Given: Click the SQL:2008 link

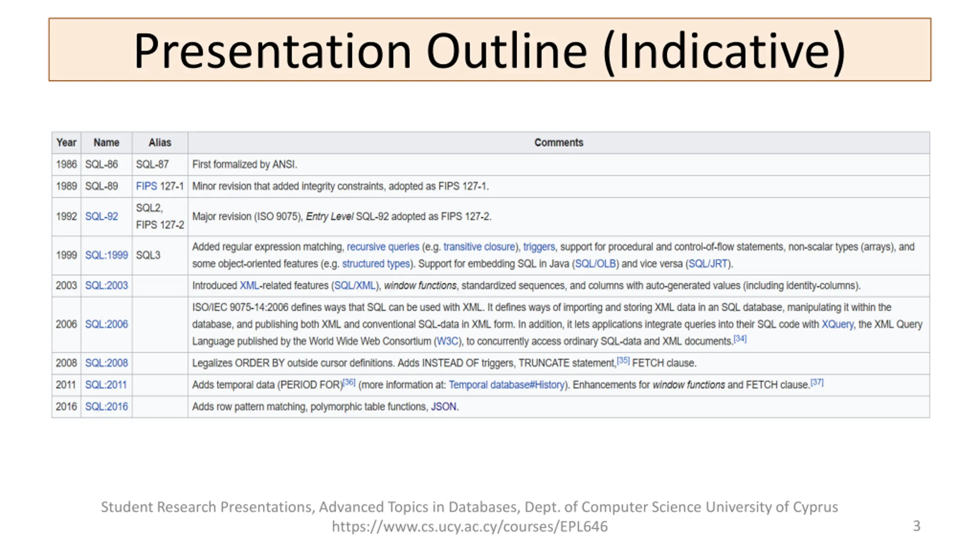Looking at the screenshot, I should (x=106, y=363).
